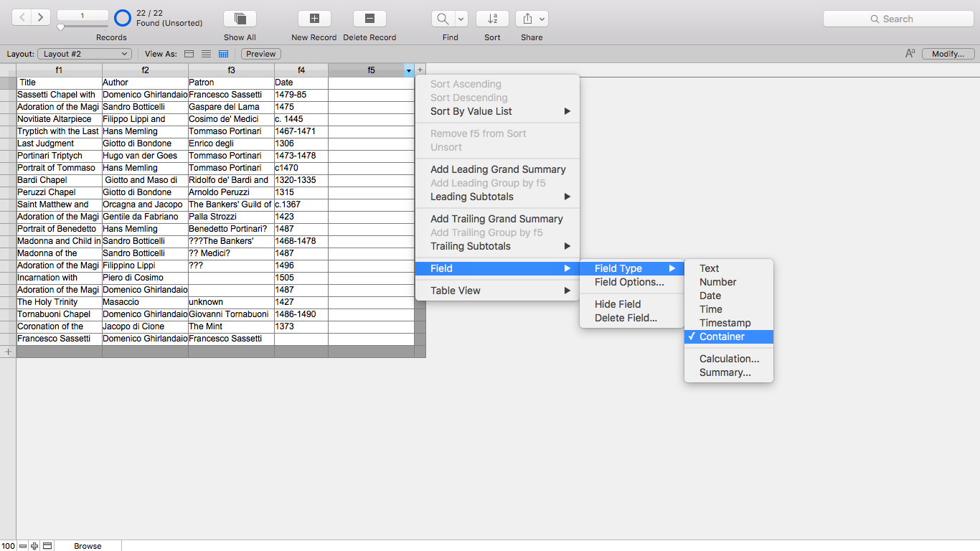Set field type to Number
Screen dimensions: 980x551
(x=729, y=282)
